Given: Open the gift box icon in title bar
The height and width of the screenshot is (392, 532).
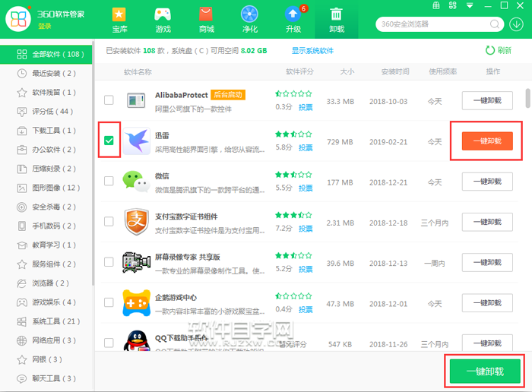Looking at the screenshot, I should point(436,5).
